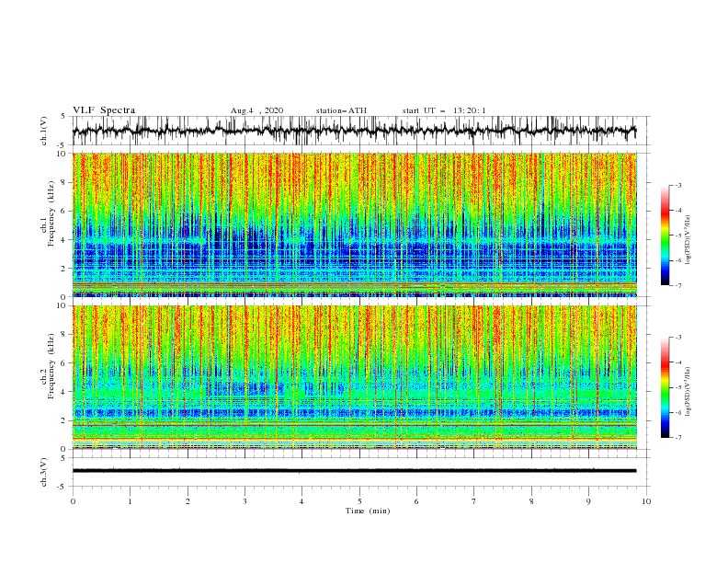
Task: Click the ch.1 "Frequency (kHz)" axis label
Action: point(51,214)
